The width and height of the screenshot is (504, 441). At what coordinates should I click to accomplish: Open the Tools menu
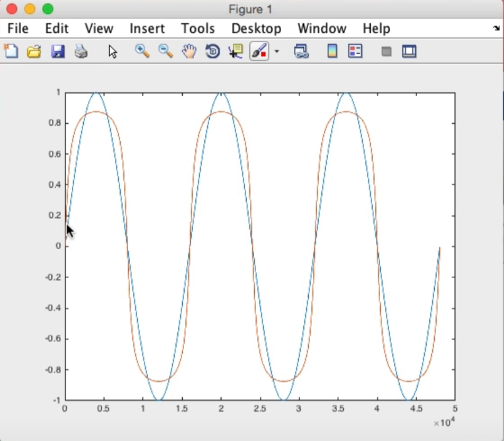point(198,28)
